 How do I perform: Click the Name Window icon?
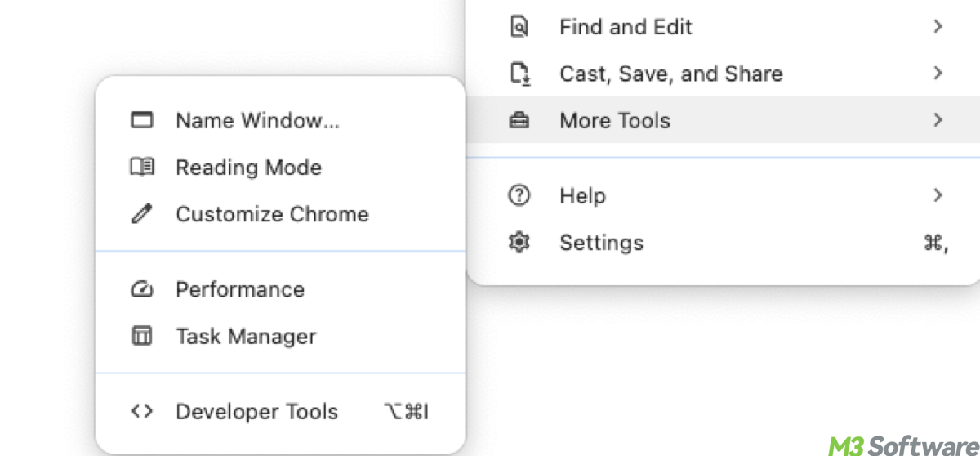(x=142, y=121)
